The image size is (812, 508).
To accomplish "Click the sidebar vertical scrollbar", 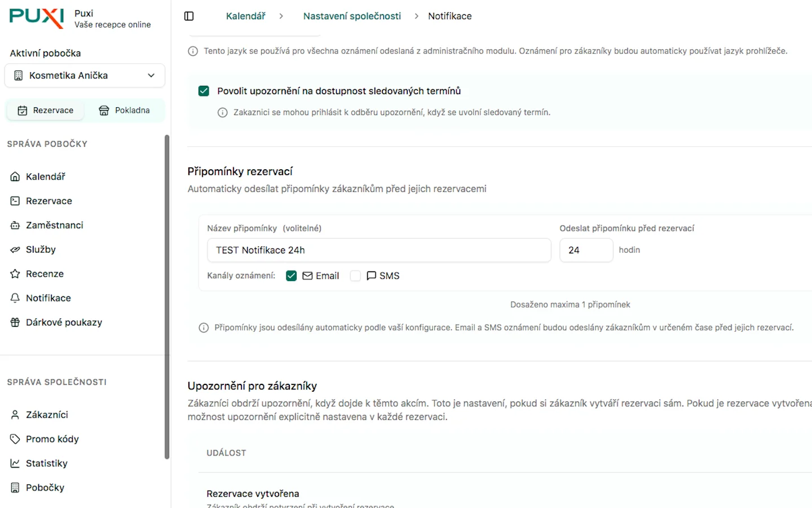I will point(167,296).
